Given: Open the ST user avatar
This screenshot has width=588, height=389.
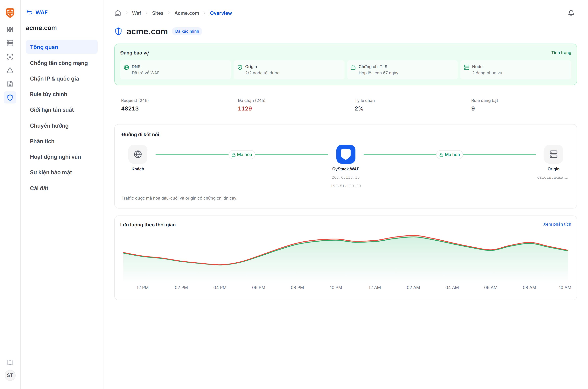Looking at the screenshot, I should click(x=10, y=375).
